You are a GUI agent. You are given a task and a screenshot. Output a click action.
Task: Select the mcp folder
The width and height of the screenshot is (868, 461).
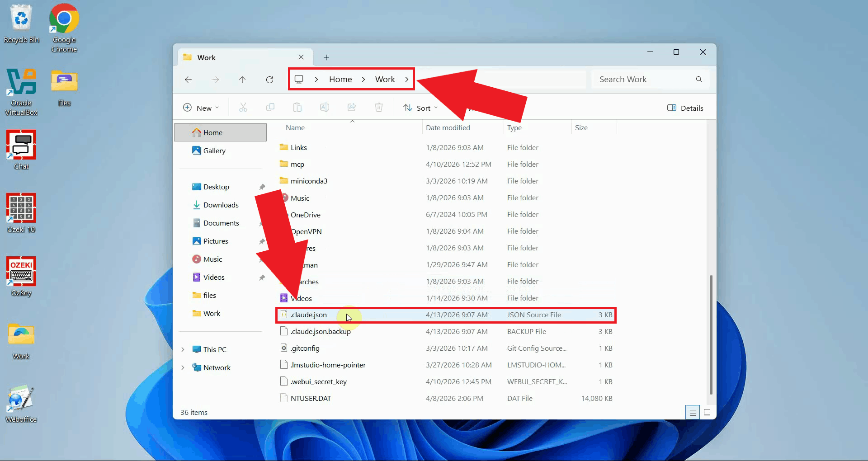pos(446,165)
